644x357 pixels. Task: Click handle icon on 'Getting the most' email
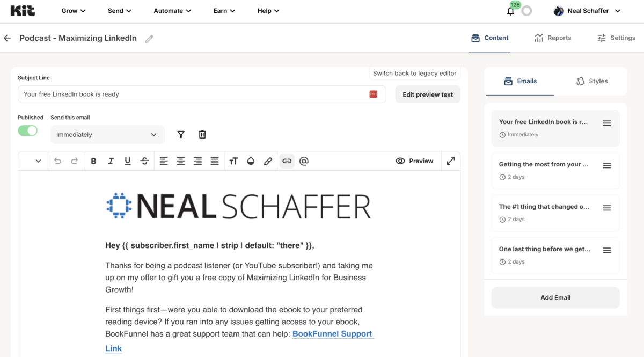(x=607, y=165)
